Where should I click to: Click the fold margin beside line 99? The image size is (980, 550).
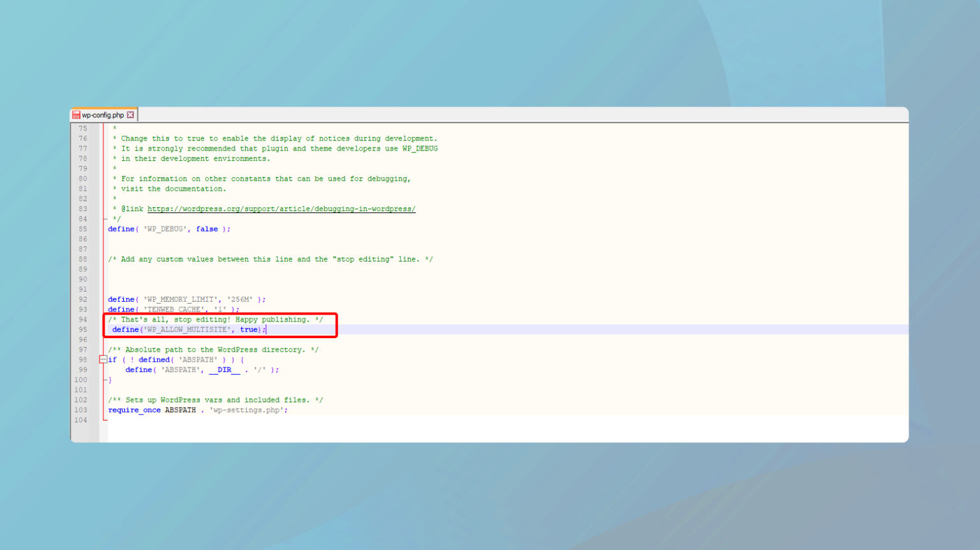(x=103, y=369)
